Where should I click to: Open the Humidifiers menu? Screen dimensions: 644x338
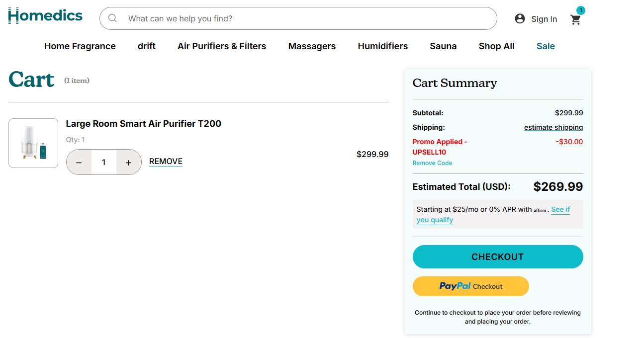click(383, 46)
